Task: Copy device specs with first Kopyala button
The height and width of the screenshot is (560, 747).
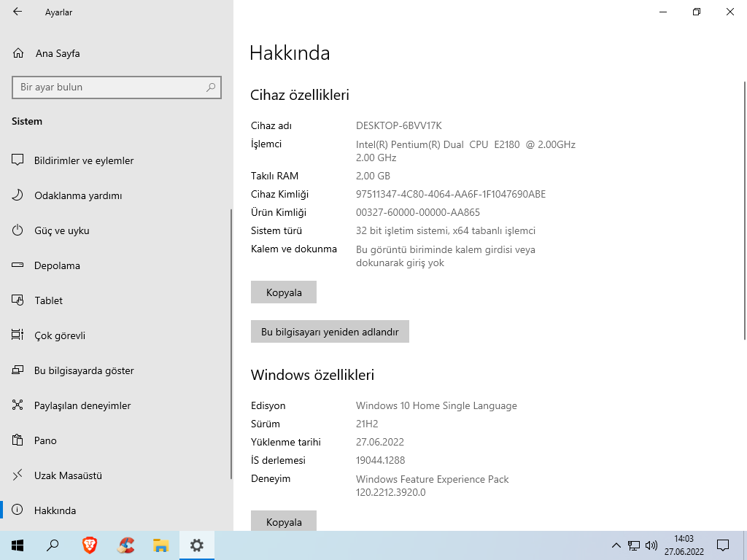Action: pyautogui.click(x=284, y=292)
